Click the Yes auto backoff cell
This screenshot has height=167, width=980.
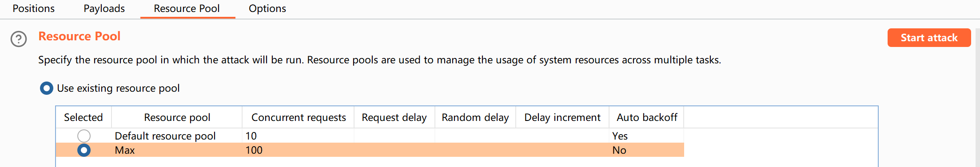(x=620, y=136)
